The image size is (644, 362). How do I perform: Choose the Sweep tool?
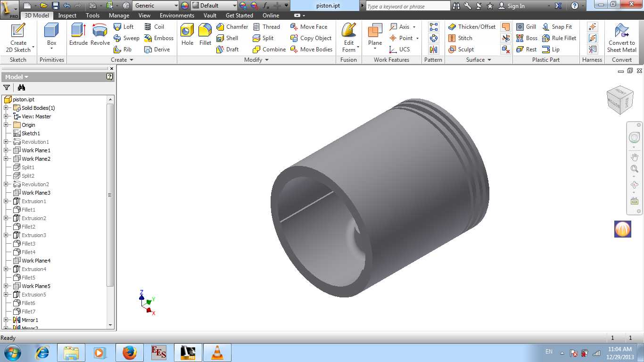click(126, 38)
